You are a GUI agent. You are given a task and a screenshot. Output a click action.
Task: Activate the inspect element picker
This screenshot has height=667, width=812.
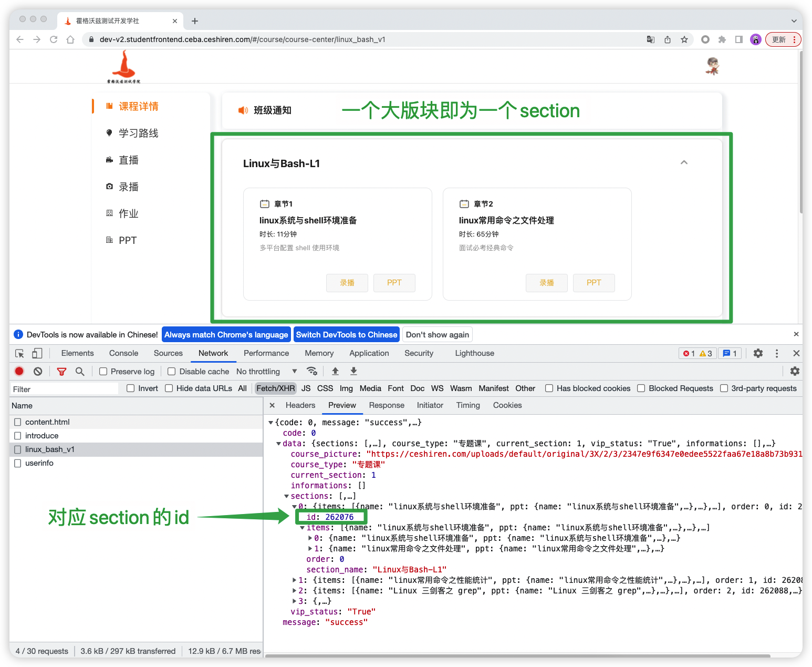pyautogui.click(x=19, y=353)
